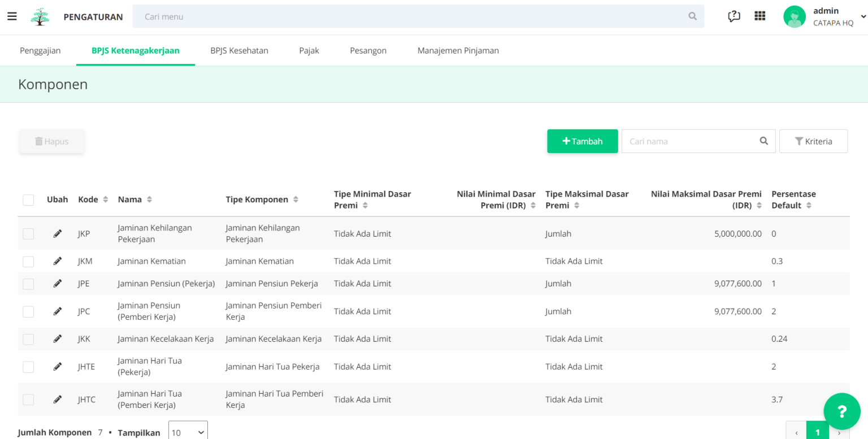The height and width of the screenshot is (439, 868).
Task: Click the green Tambah button
Action: coord(583,141)
